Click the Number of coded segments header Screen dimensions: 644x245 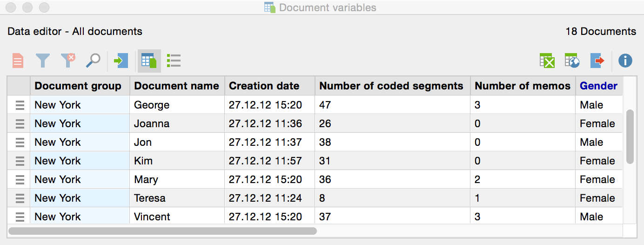[391, 86]
